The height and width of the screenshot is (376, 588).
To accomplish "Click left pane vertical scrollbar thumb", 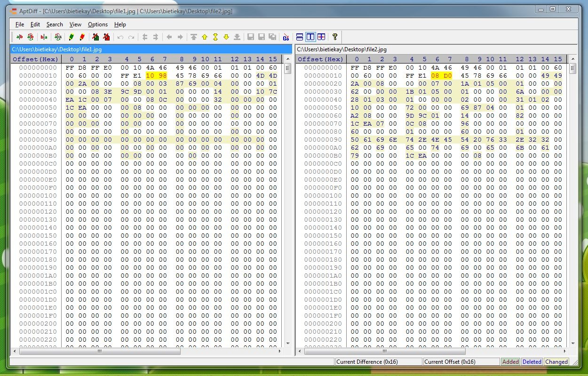I will 287,69.
